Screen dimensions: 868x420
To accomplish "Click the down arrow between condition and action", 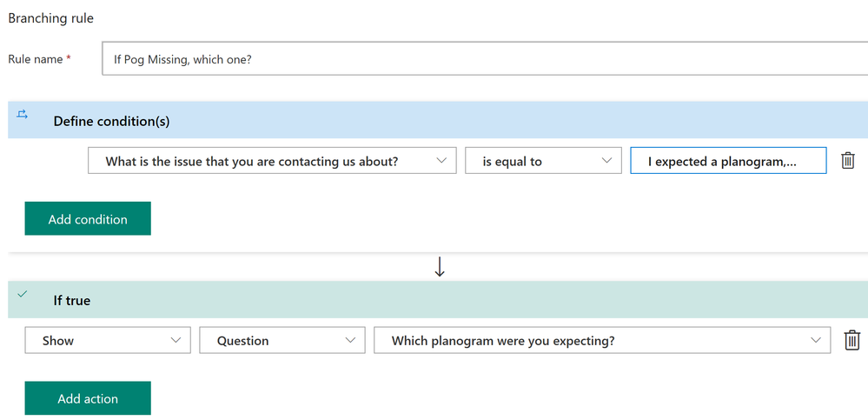I will coord(440,268).
